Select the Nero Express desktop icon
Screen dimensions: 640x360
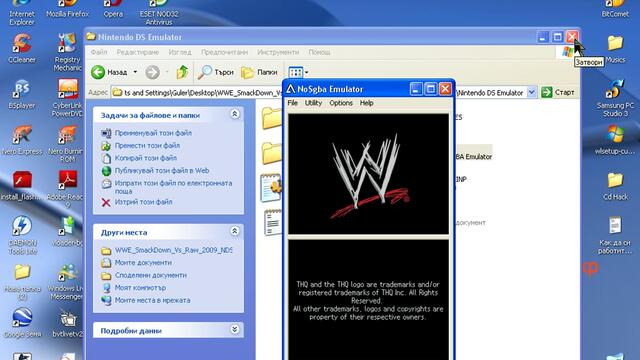tap(22, 140)
